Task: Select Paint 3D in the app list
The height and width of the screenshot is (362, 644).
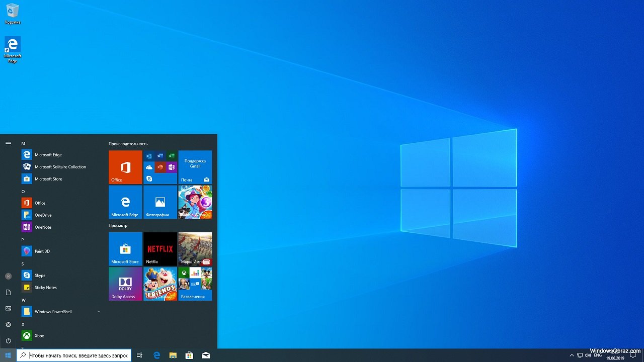Action: click(42, 251)
